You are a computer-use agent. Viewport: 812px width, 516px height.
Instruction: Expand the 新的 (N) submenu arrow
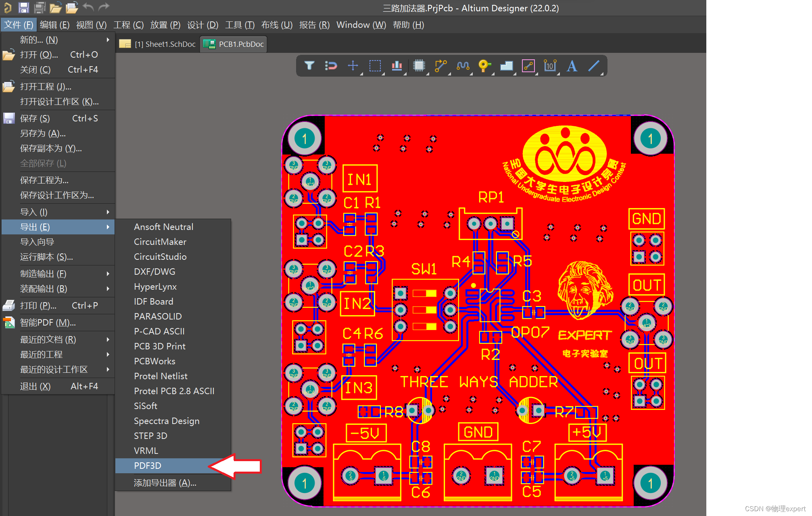point(108,40)
